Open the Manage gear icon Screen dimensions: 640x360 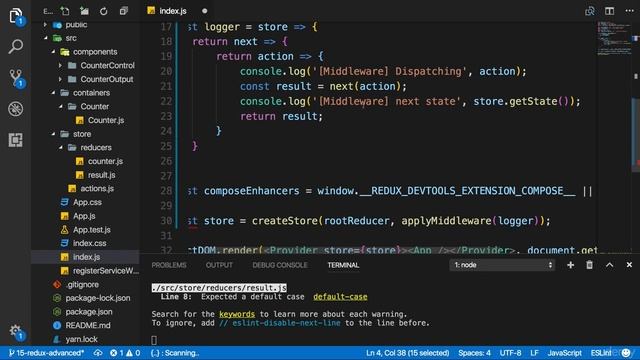(x=16, y=331)
